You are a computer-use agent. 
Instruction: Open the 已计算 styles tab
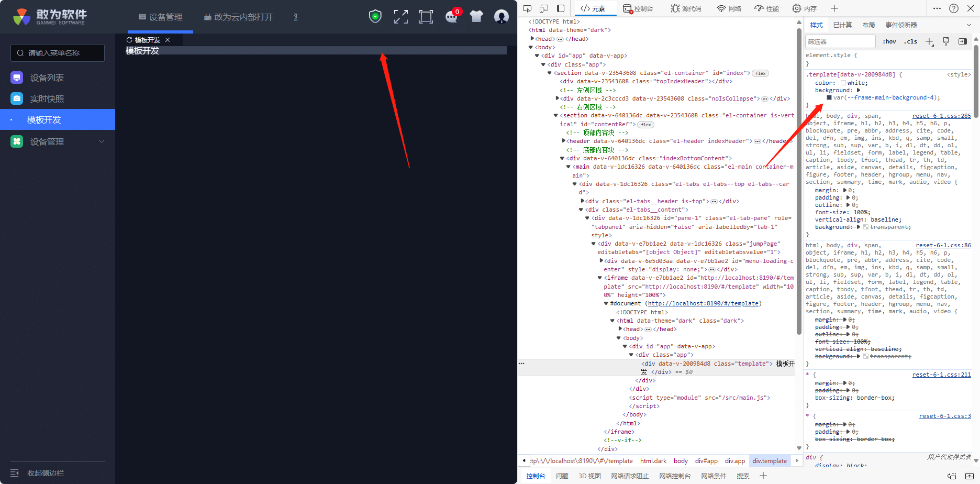tap(842, 25)
